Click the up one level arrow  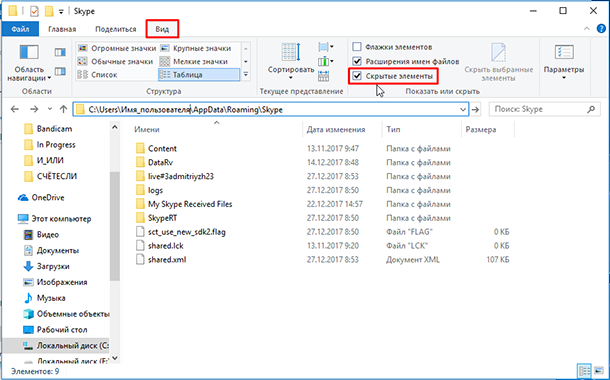point(63,109)
